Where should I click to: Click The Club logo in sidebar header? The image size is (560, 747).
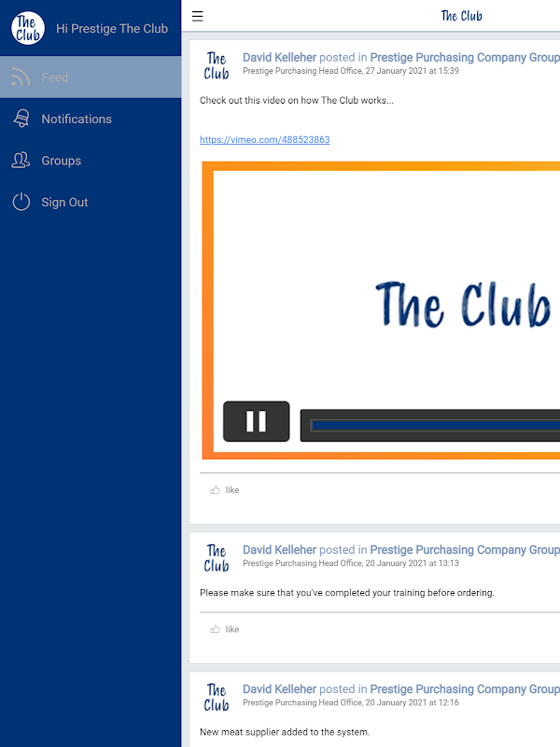click(28, 28)
